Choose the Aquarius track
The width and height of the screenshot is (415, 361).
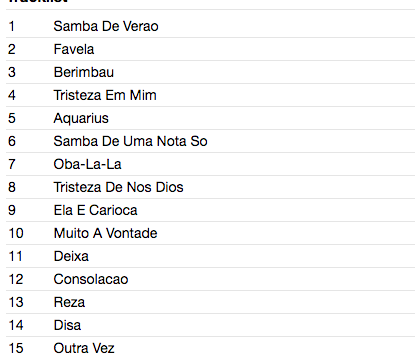210,118
